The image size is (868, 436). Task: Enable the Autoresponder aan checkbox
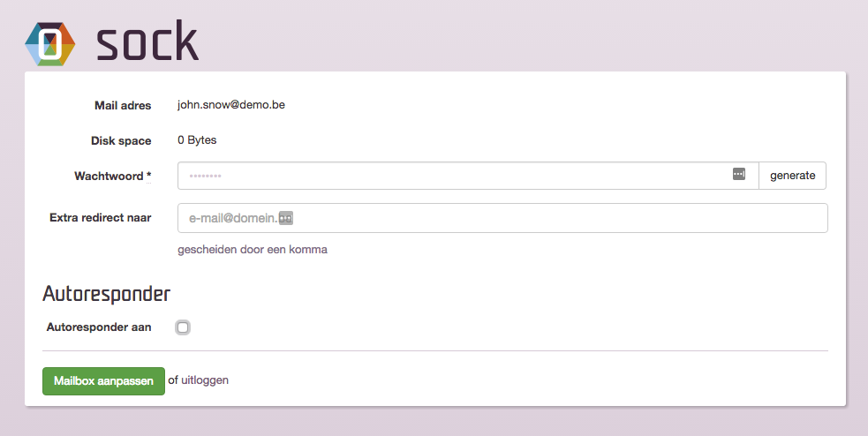(183, 327)
